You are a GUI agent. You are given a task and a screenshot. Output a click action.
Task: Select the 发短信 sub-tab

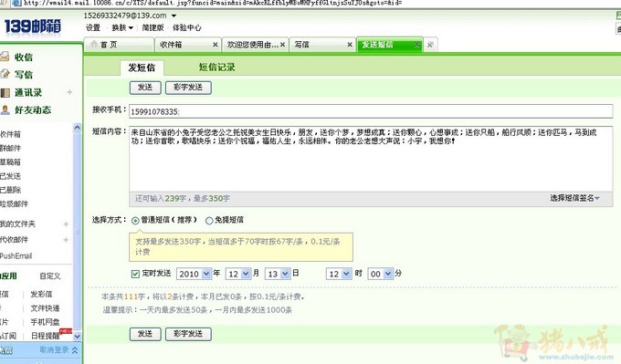[x=142, y=68]
